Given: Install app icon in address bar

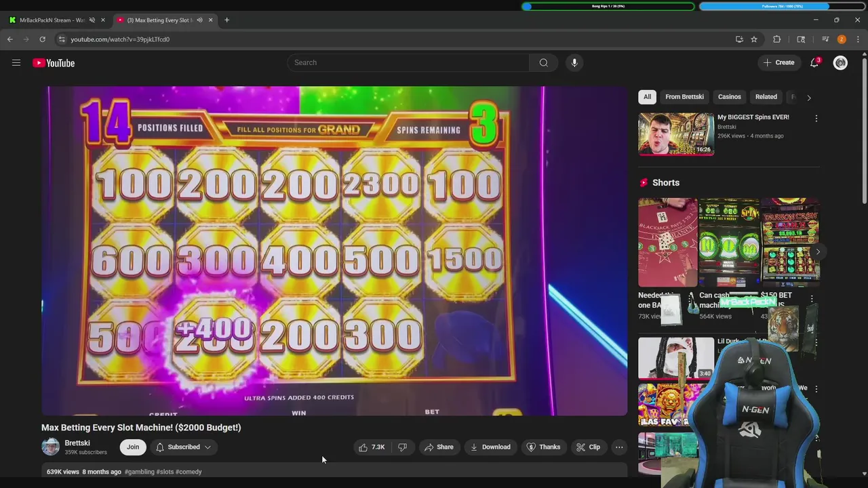Looking at the screenshot, I should click(739, 39).
